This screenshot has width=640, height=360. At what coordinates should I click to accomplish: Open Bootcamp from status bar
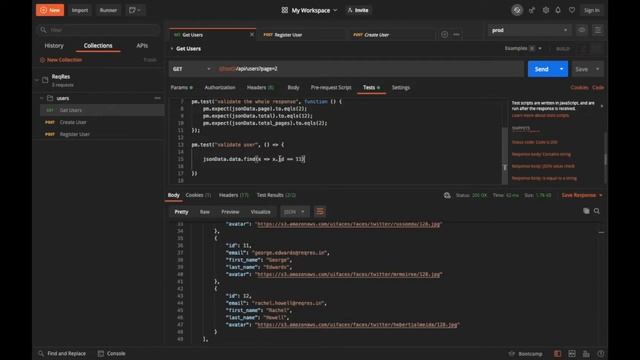(x=526, y=354)
